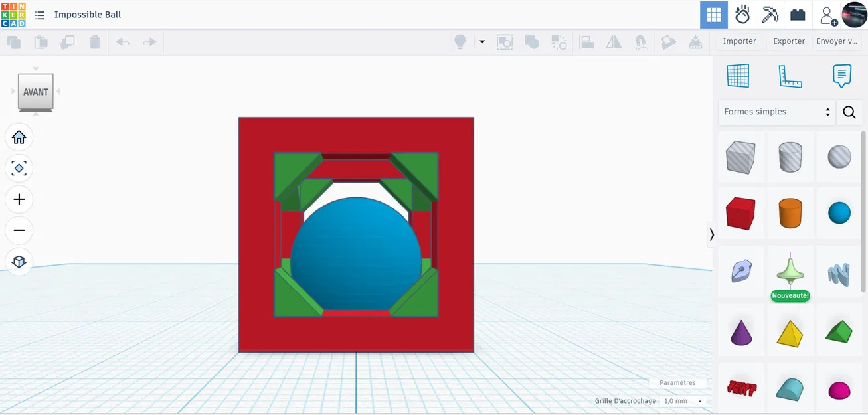The image size is (868, 415).
Task: Toggle hidden objects visibility with the bulb icon
Action: tap(460, 41)
